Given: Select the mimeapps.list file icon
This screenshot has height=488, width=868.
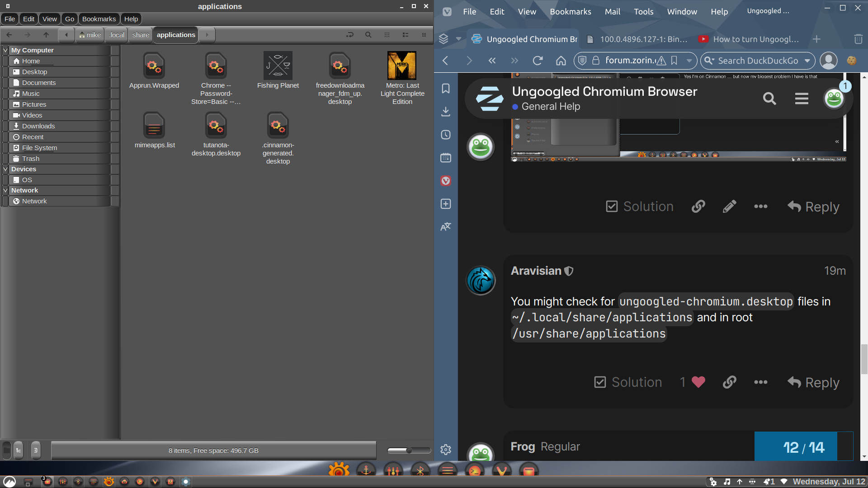Looking at the screenshot, I should (154, 126).
